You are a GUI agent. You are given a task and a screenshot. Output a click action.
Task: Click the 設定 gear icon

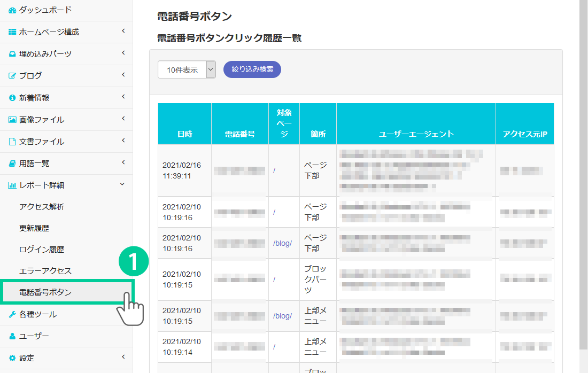[12, 358]
